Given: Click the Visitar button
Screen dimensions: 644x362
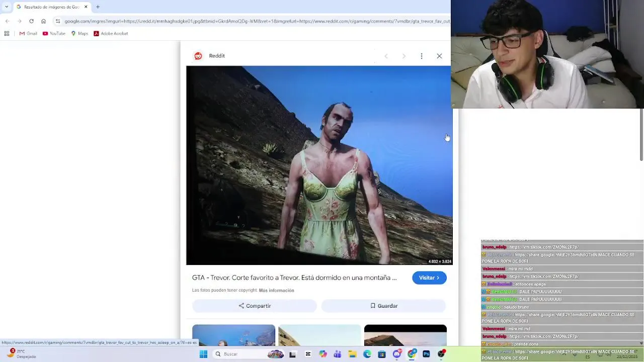Looking at the screenshot, I should [x=429, y=278].
